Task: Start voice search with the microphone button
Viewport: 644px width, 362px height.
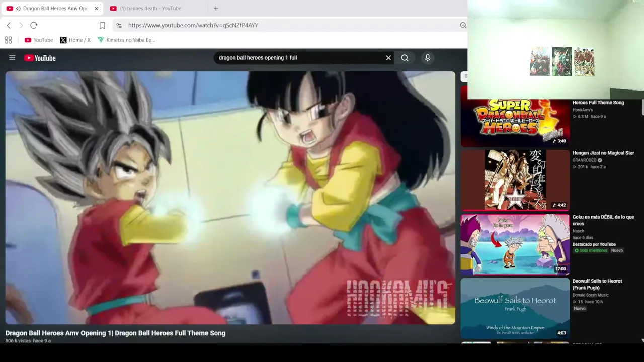Action: (x=427, y=58)
